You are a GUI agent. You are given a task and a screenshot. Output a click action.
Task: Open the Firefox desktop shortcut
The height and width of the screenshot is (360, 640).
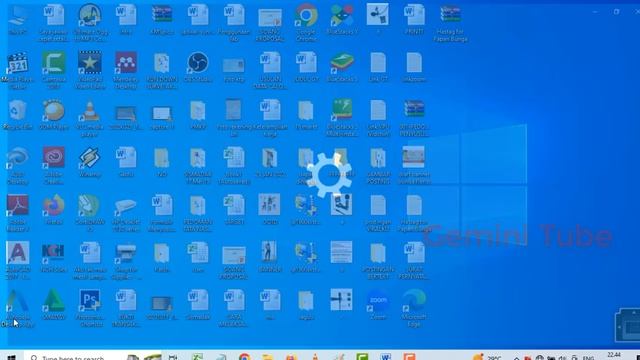[53, 210]
